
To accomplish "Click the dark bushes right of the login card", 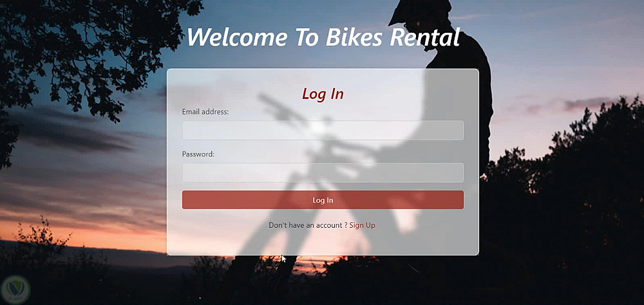I will 563,205.
